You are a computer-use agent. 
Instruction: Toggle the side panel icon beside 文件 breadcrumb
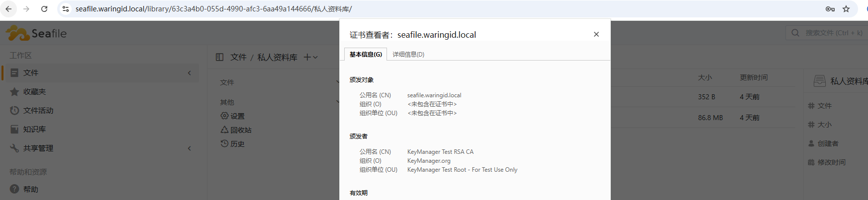click(x=219, y=57)
